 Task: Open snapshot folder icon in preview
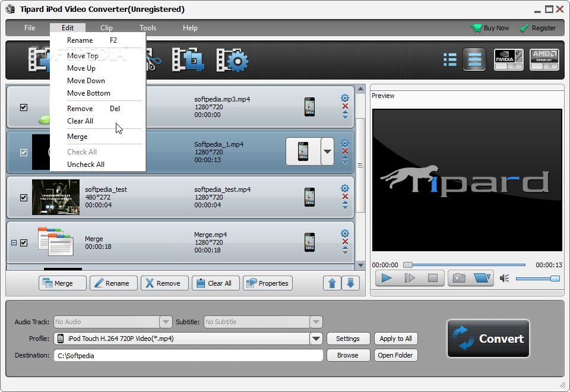point(482,278)
